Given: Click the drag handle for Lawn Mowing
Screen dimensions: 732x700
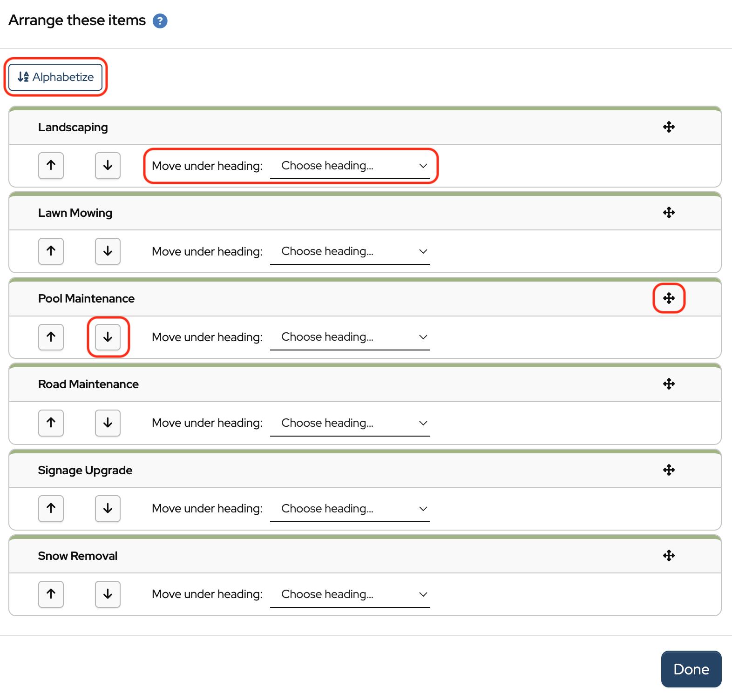Looking at the screenshot, I should pos(669,213).
